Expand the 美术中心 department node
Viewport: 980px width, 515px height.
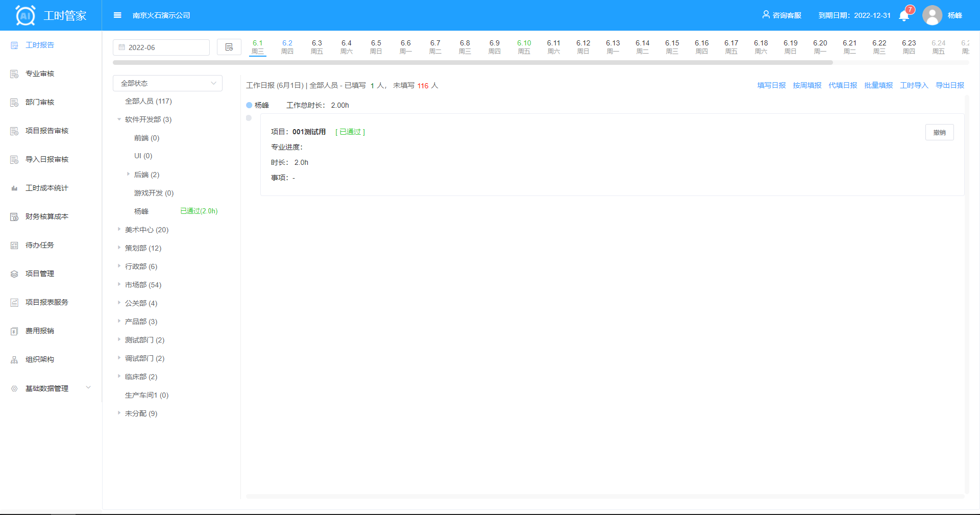pos(119,230)
